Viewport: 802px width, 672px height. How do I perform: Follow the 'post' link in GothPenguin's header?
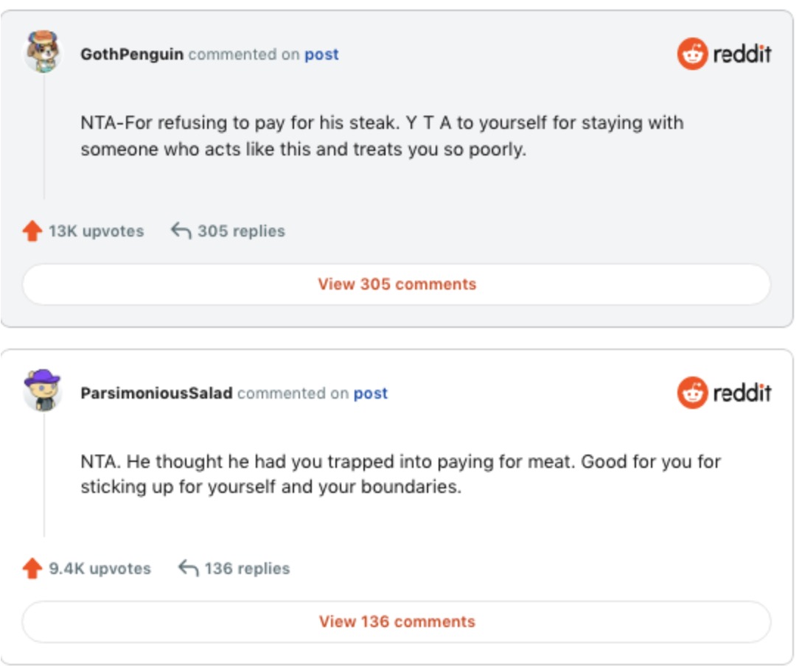(321, 55)
